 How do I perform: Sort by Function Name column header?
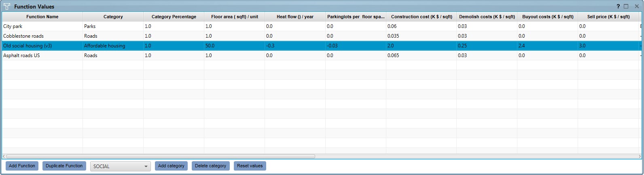point(42,17)
